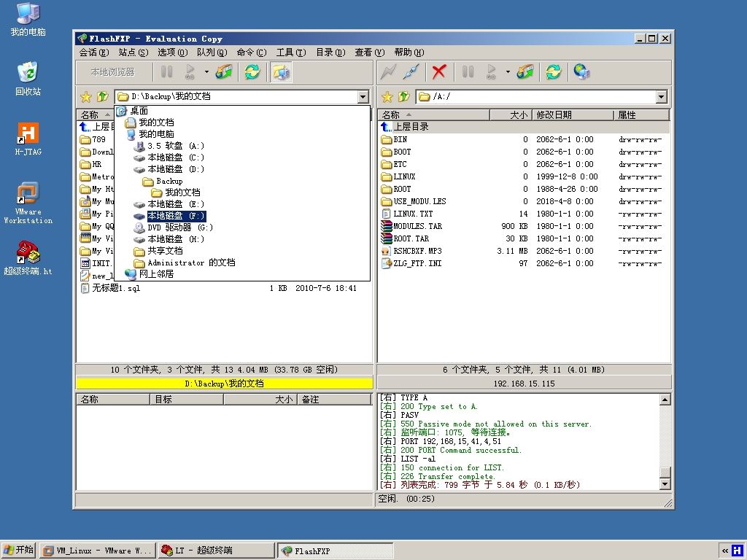Open the 帮助 menu
Screen dimensions: 747x560
(x=409, y=52)
